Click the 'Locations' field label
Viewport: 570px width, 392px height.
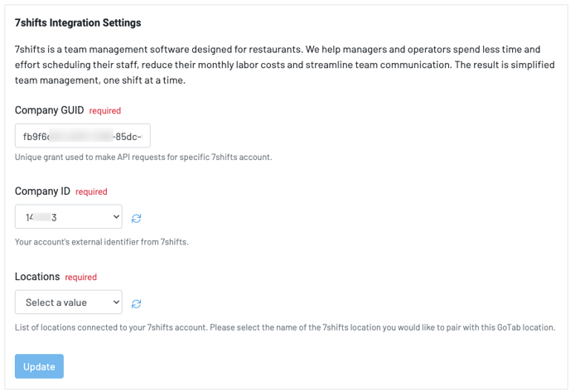click(37, 277)
